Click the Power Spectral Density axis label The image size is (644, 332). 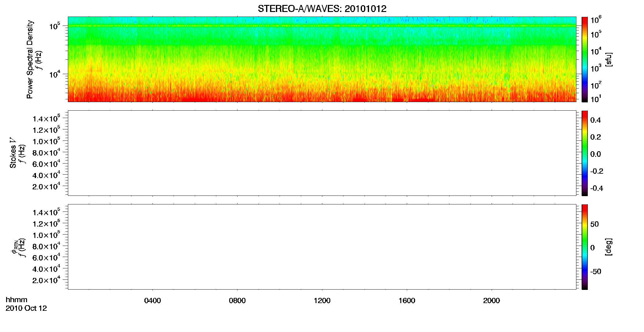click(x=30, y=59)
